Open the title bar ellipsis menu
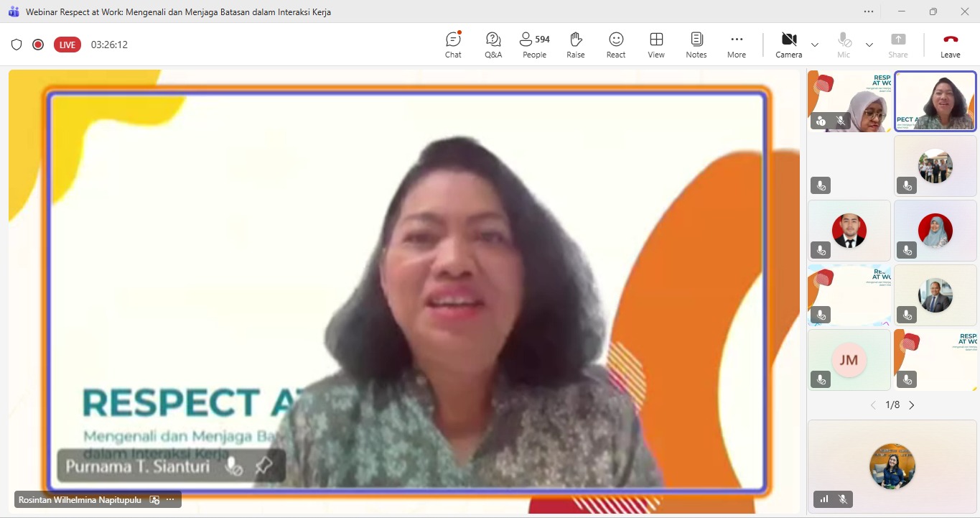This screenshot has width=980, height=518. coord(869,11)
